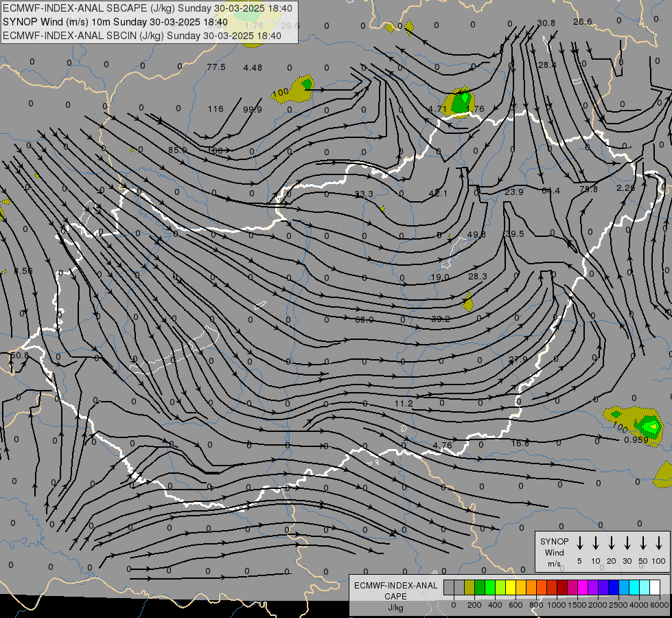Click the map value 0.959
Screen dimensions: 672x618
point(636,440)
